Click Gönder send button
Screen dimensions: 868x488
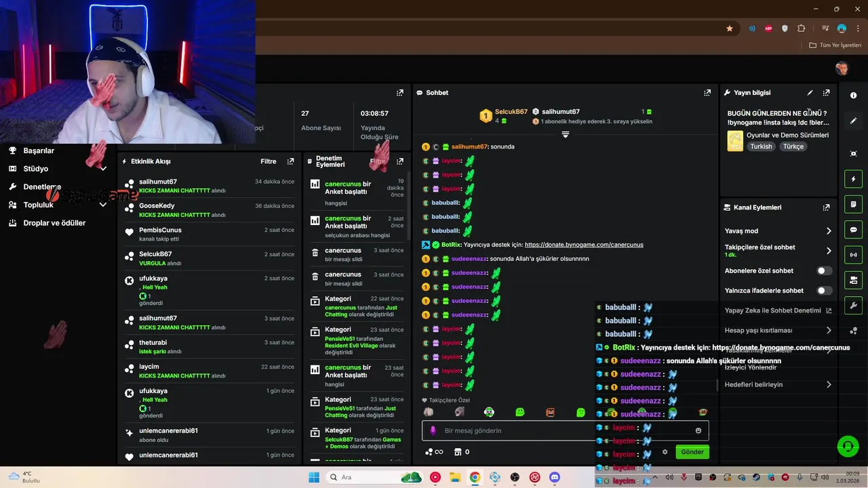(x=692, y=452)
